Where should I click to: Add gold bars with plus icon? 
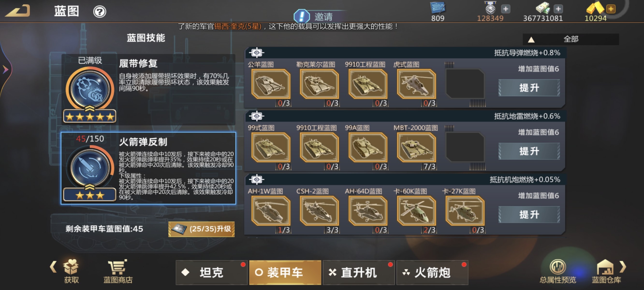[610, 9]
